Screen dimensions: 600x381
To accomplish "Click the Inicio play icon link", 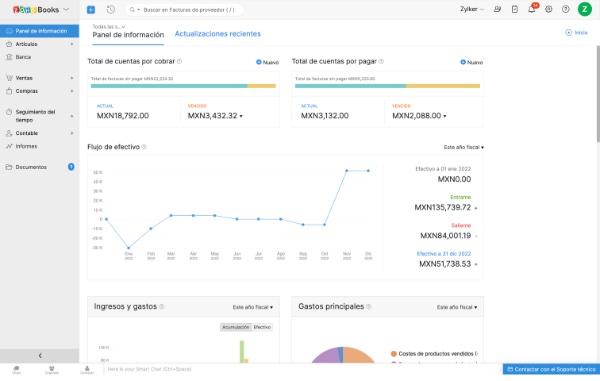I will click(x=576, y=33).
